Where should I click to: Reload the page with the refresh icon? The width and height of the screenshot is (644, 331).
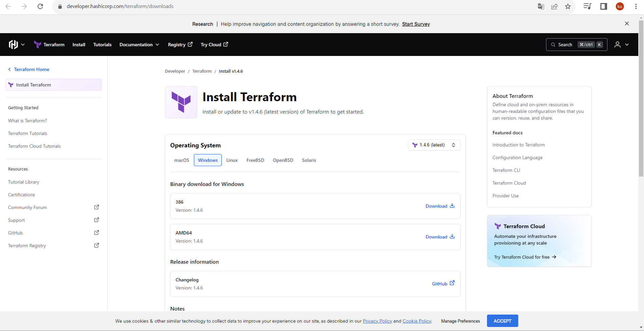(x=40, y=6)
